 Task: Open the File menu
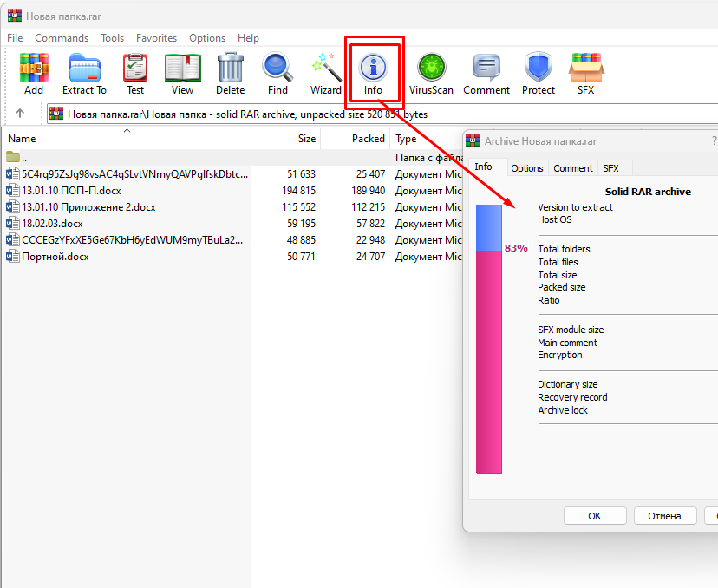click(x=15, y=38)
